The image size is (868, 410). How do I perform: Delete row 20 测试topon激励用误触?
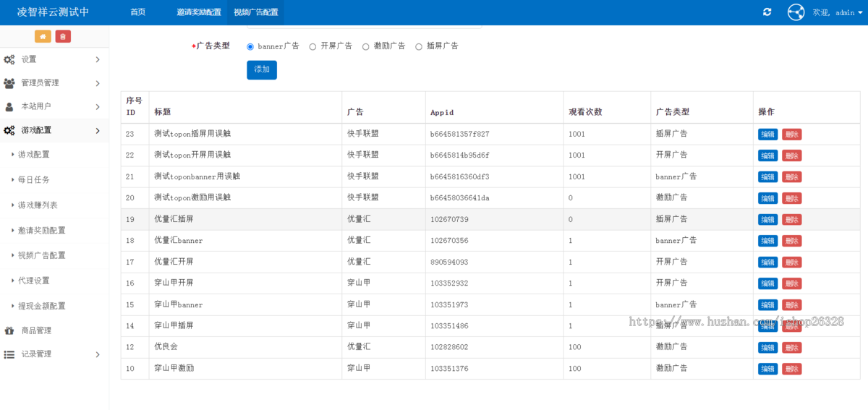(791, 198)
